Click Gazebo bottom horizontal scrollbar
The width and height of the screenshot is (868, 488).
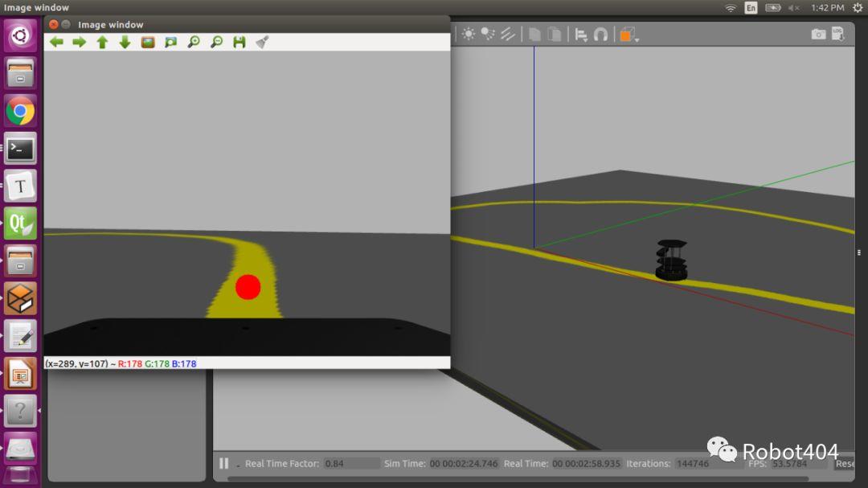[x=518, y=478]
